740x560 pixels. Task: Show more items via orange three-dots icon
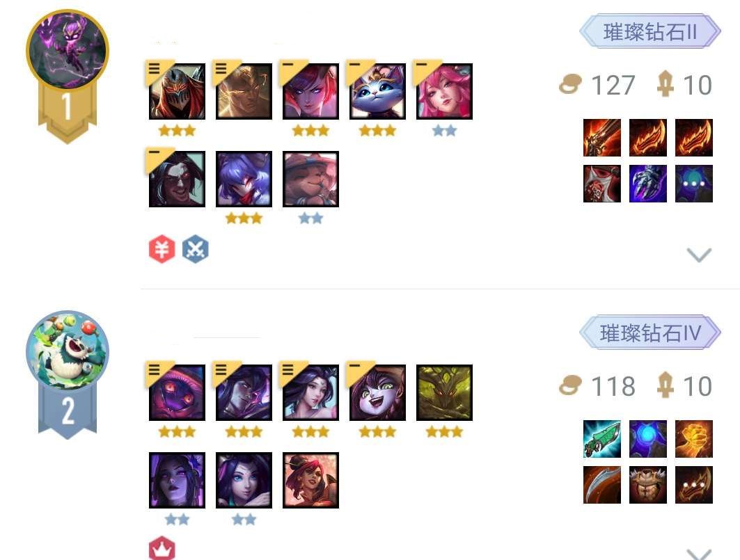click(693, 485)
